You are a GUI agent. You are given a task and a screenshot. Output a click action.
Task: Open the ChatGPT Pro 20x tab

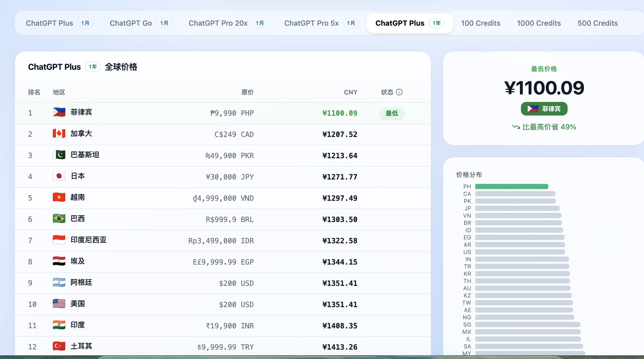(x=228, y=23)
